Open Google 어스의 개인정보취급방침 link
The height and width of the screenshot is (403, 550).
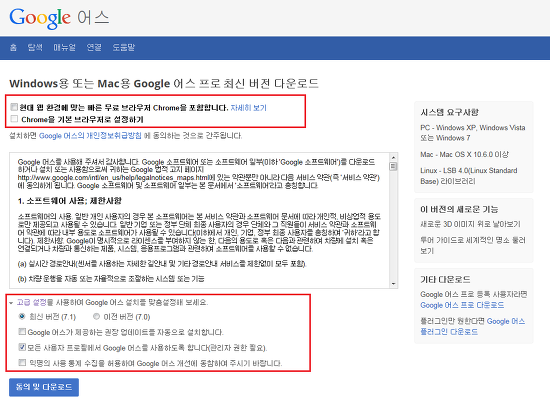90,136
